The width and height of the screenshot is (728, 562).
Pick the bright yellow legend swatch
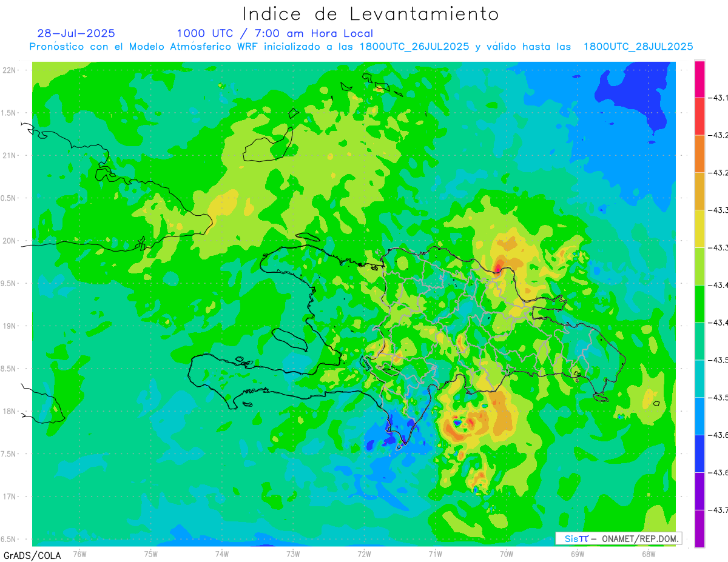(699, 229)
